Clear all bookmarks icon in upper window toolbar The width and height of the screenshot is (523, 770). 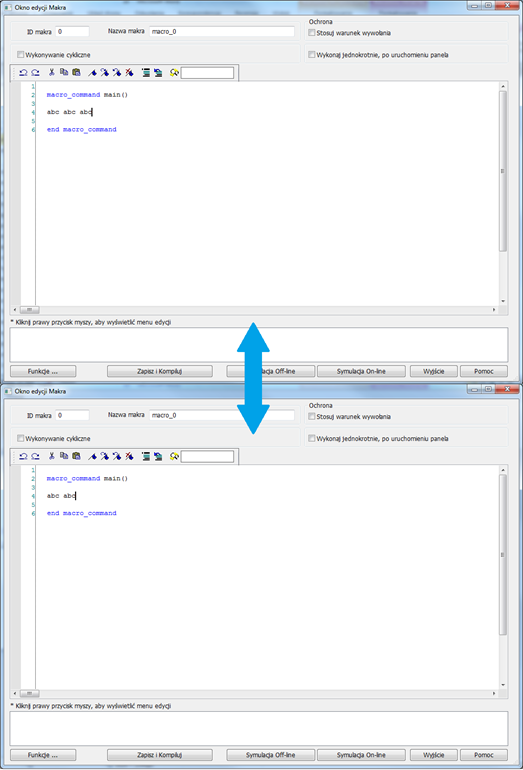[129, 73]
